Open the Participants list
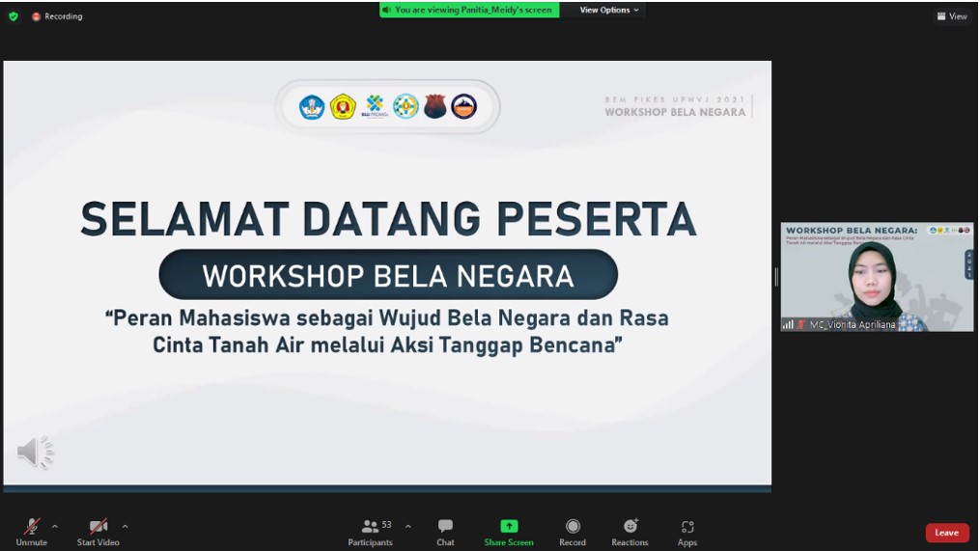Screen dimensions: 980x551 (370, 532)
